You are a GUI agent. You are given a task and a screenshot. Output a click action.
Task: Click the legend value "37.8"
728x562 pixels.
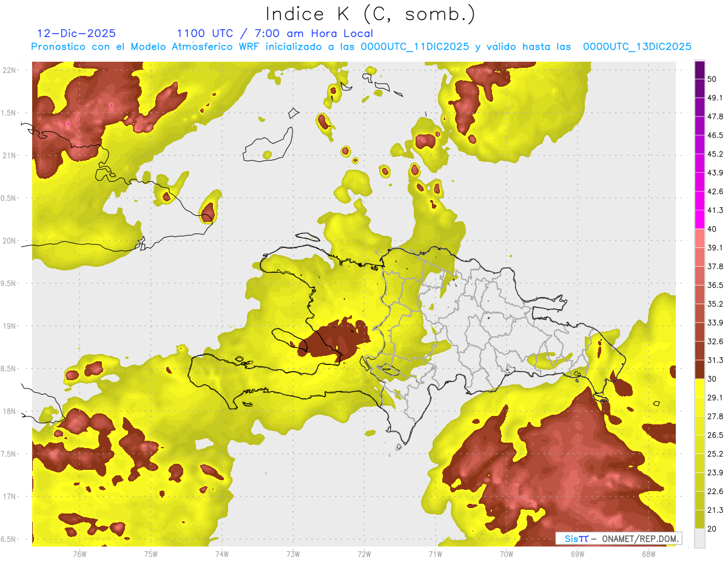click(715, 266)
